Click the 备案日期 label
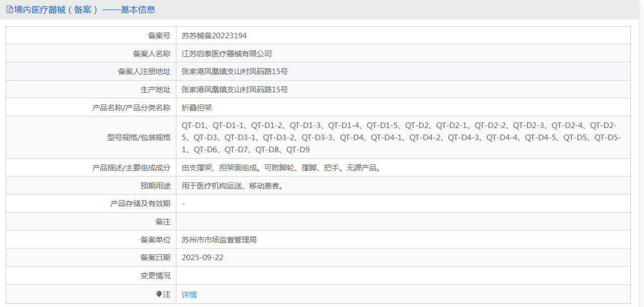Viewport: 644px width, 307px height. pyautogui.click(x=155, y=258)
